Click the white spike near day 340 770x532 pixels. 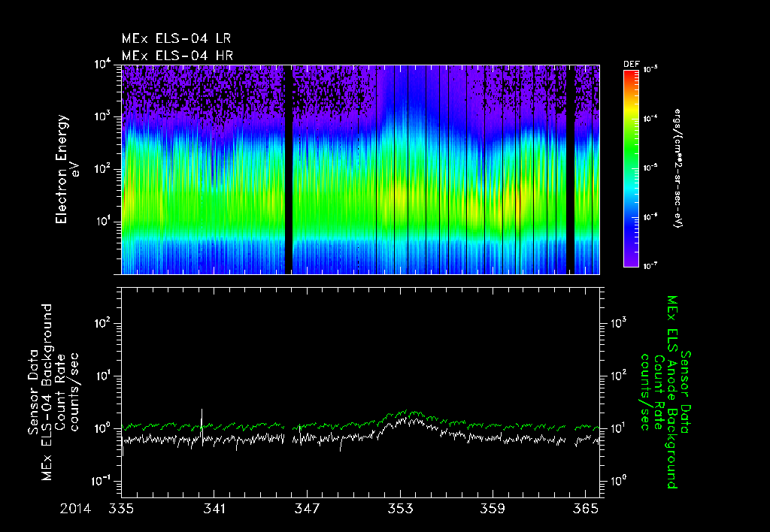[202, 426]
